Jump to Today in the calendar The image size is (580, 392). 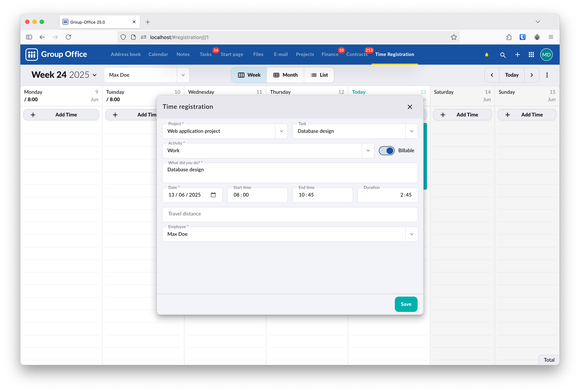coord(512,75)
